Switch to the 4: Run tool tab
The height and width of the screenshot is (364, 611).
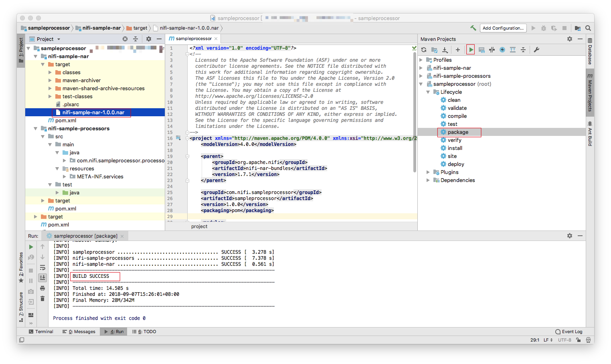coord(114,332)
